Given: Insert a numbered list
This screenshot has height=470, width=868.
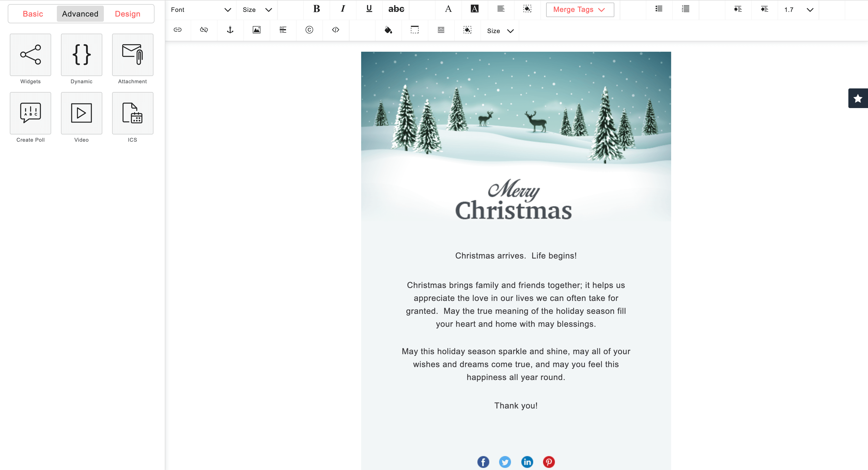Looking at the screenshot, I should [685, 9].
